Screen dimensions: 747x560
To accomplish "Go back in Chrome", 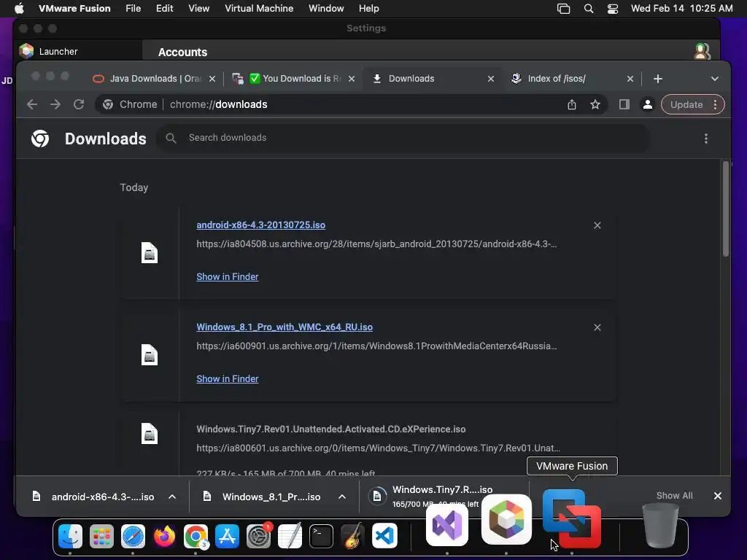I will pyautogui.click(x=32, y=104).
